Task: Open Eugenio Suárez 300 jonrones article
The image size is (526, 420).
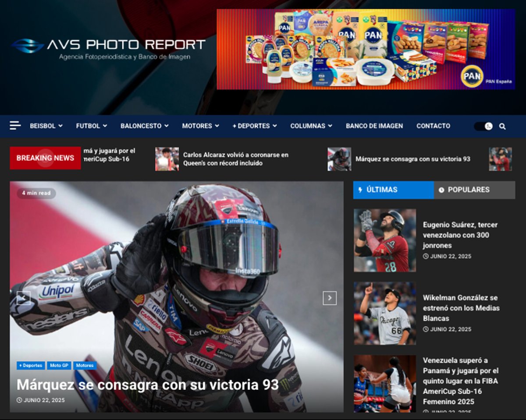Action: (x=460, y=235)
